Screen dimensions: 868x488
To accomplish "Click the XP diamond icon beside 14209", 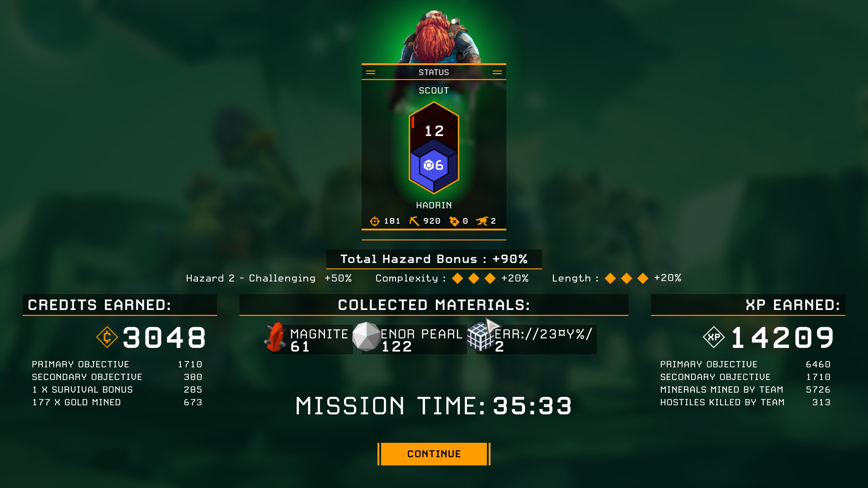I will coord(714,337).
